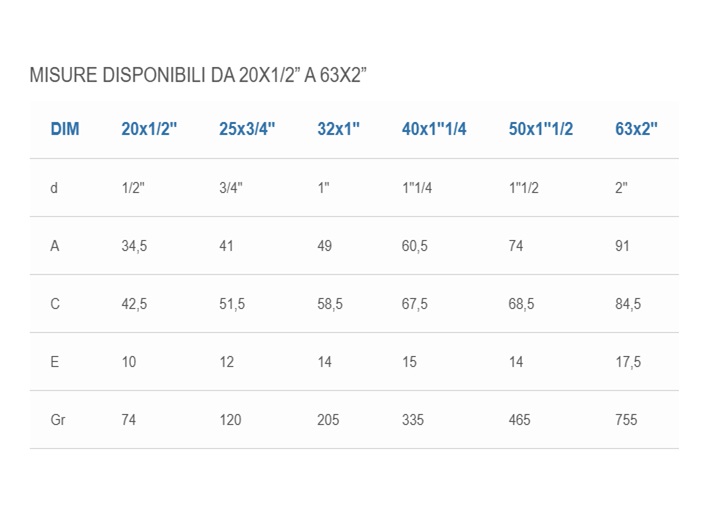Select the value 51,5 in row C

click(x=232, y=304)
